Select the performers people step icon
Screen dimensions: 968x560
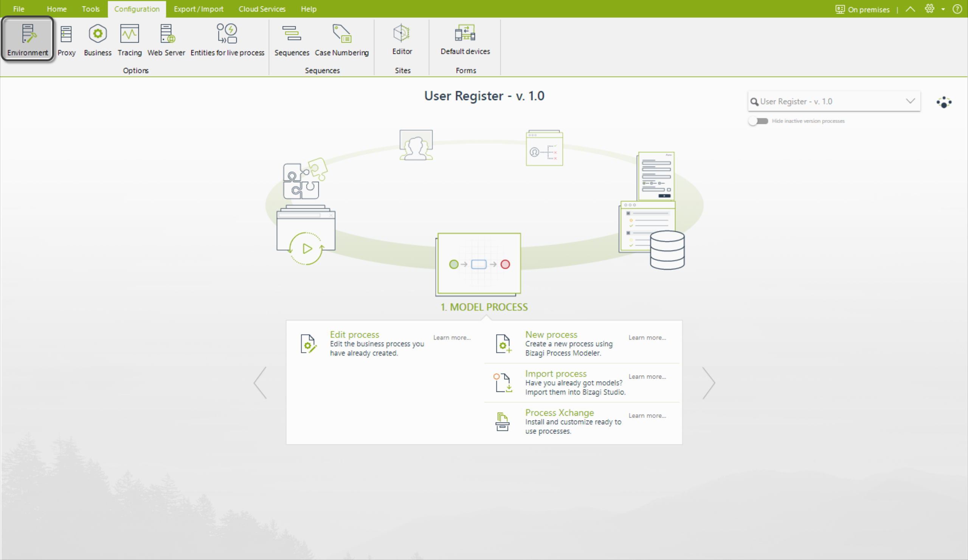coord(416,145)
